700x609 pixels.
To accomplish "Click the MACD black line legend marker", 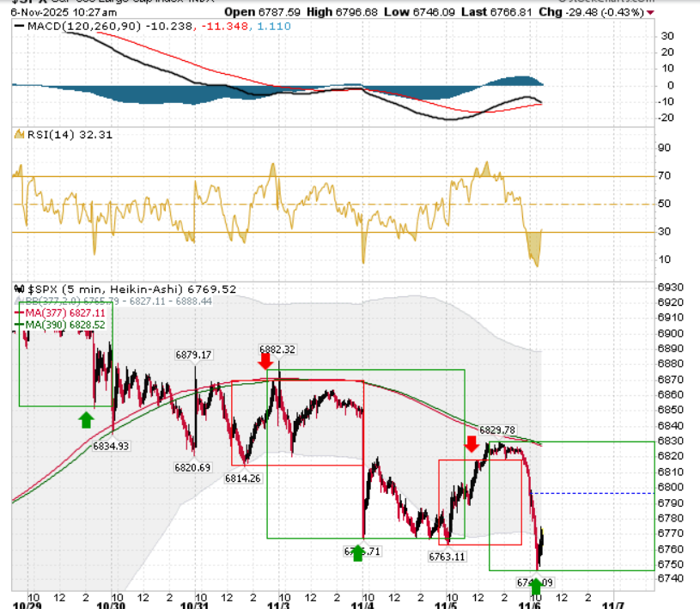I will pos(19,26).
